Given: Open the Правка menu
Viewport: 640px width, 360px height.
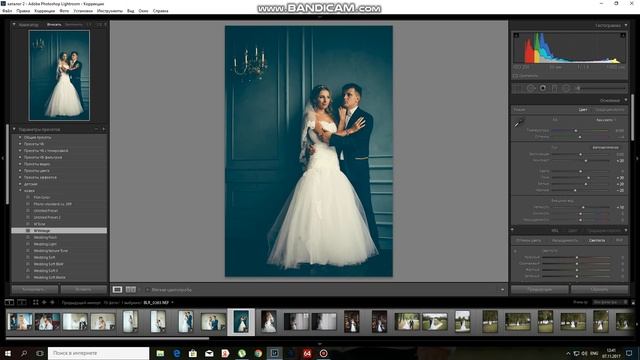Looking at the screenshot, I should coord(23,11).
